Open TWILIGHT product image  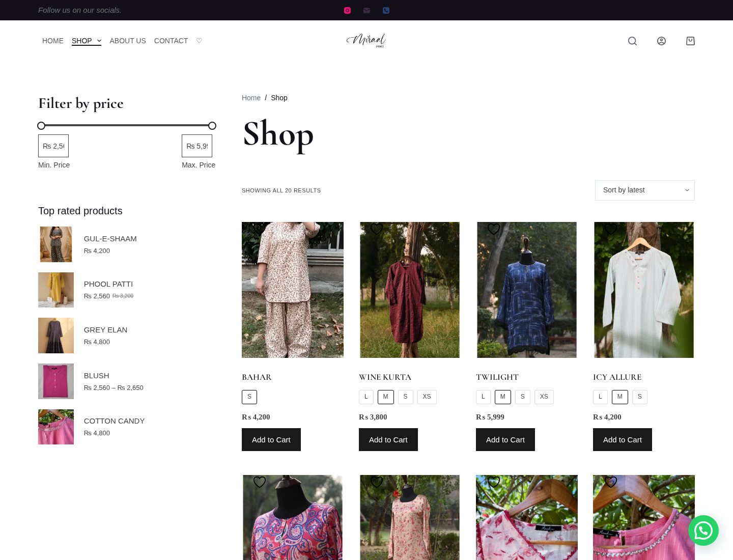pos(527,290)
